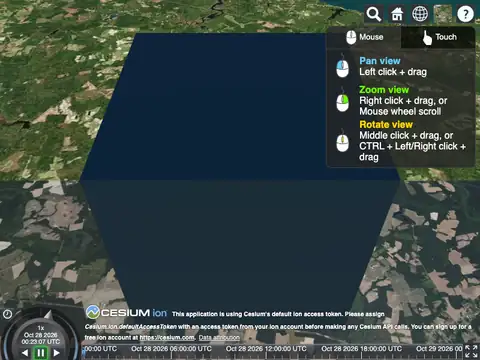480x360 pixels.
Task: Click the clock time '00:23:07 UTC' text
Action: coord(41,342)
